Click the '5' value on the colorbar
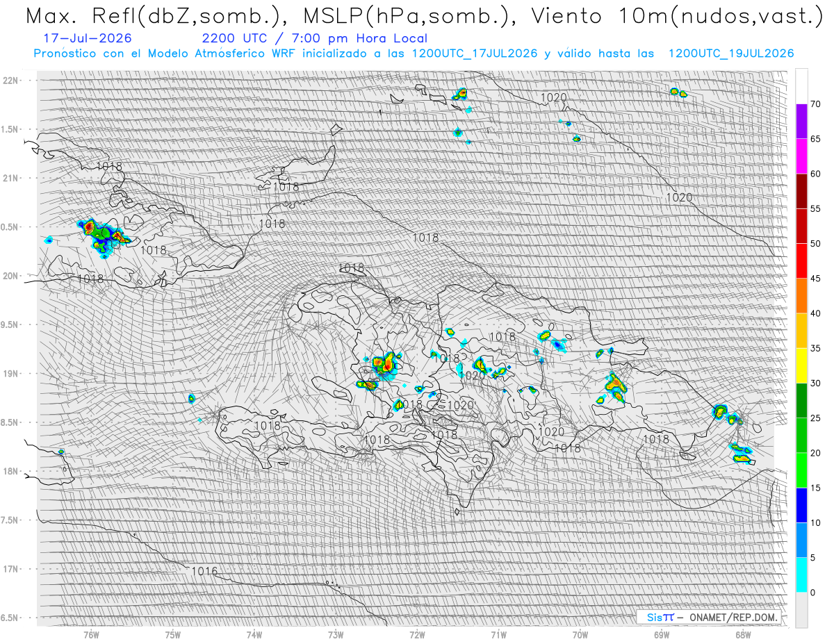 tap(815, 558)
